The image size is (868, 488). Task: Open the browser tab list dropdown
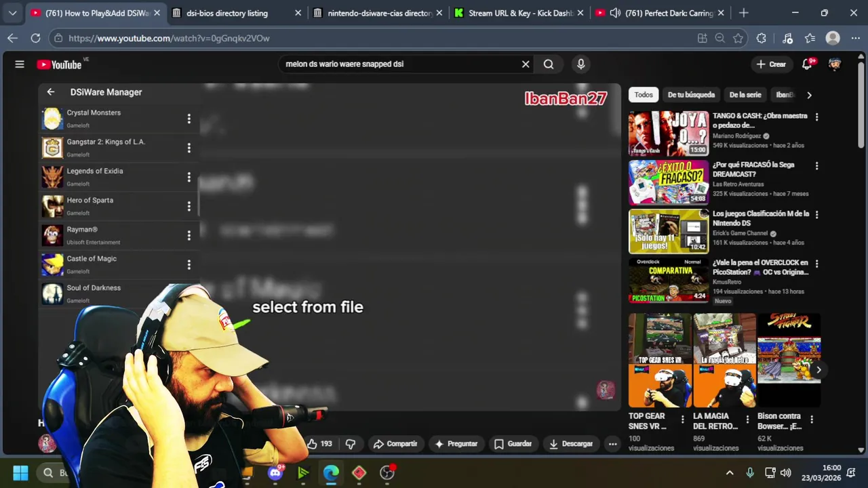click(x=12, y=13)
